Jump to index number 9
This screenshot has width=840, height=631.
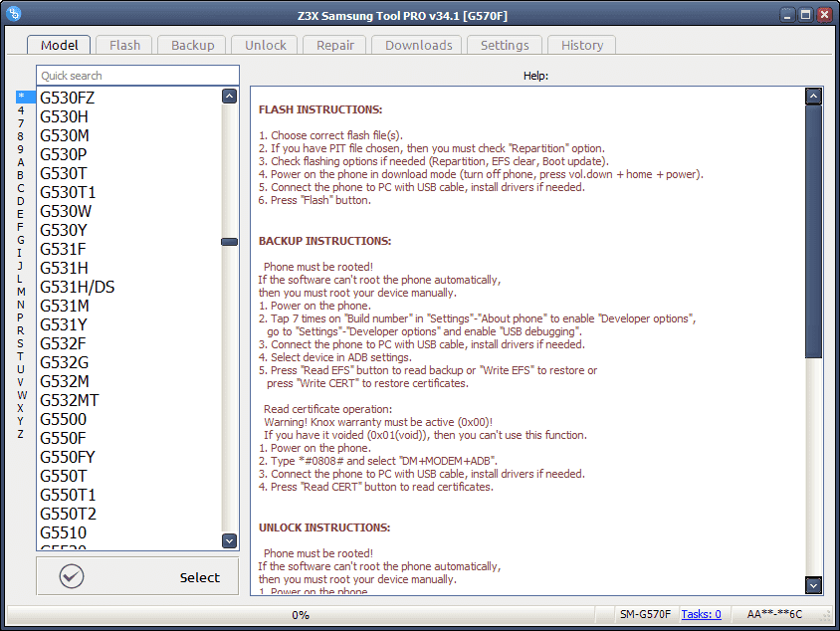[20, 149]
